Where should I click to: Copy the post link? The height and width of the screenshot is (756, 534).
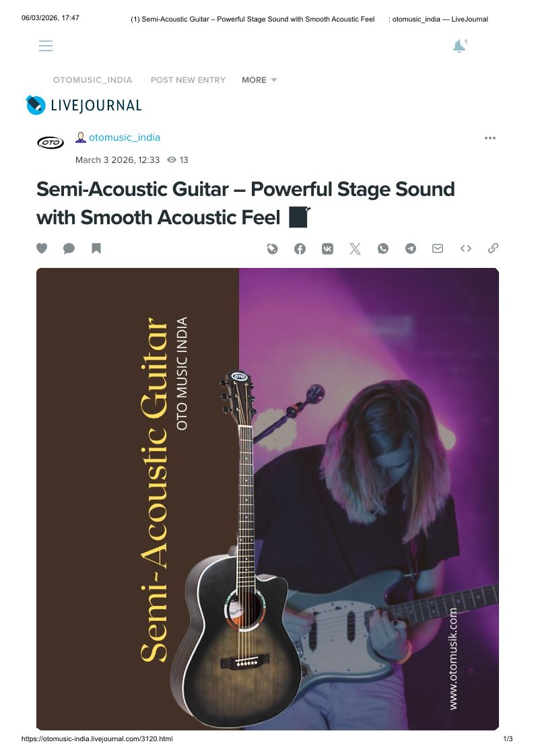[x=493, y=248]
